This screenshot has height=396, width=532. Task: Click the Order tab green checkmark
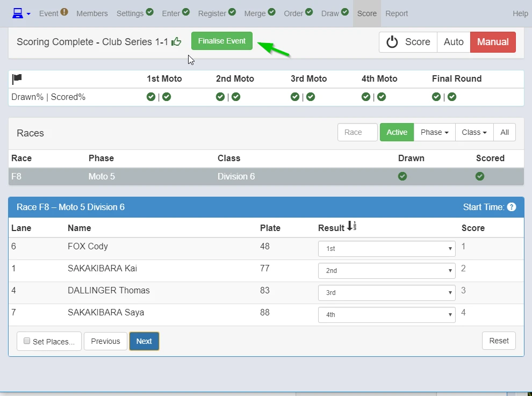(309, 12)
